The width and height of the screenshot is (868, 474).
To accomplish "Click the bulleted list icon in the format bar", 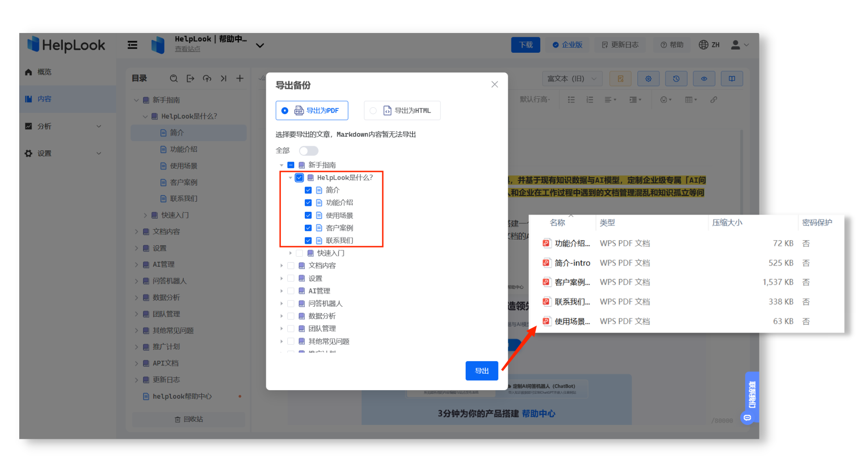I will click(x=571, y=99).
